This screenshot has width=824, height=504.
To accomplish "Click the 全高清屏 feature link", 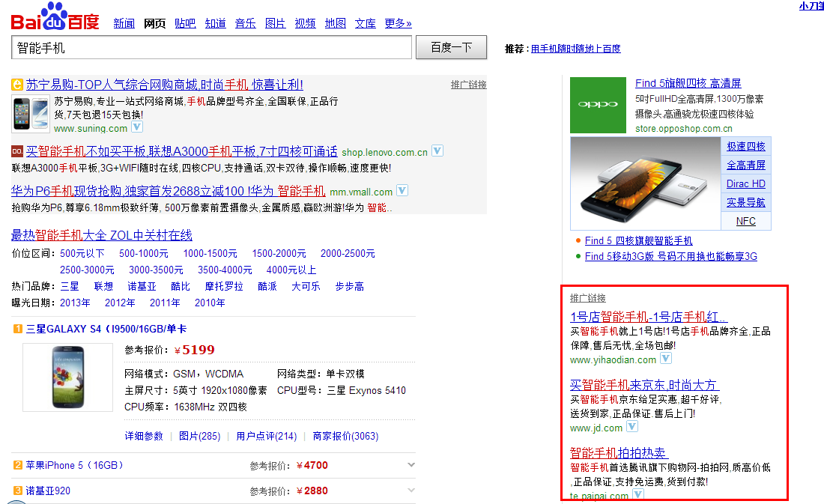I will coord(745,165).
